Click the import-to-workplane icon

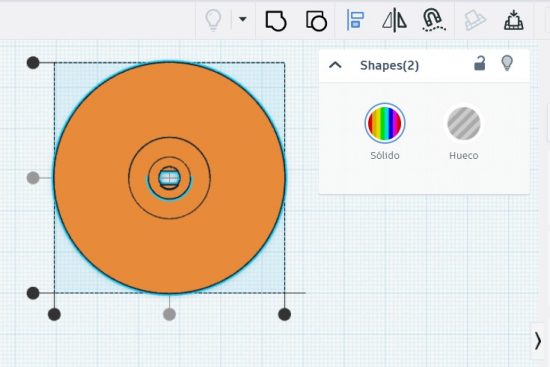pos(514,20)
